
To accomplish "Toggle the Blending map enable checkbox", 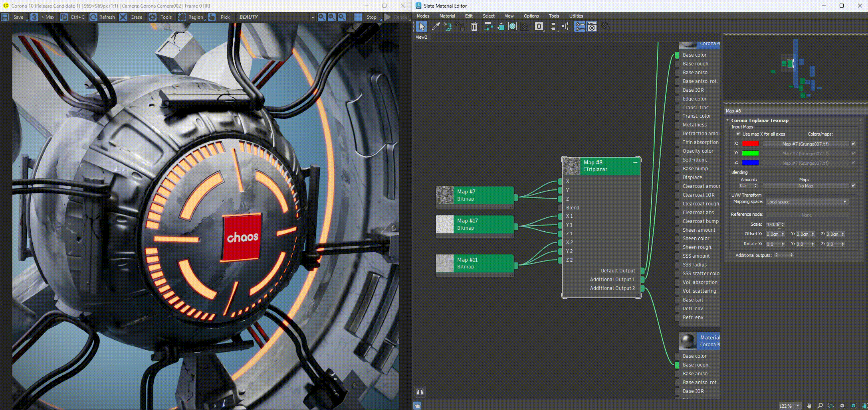I will click(853, 185).
